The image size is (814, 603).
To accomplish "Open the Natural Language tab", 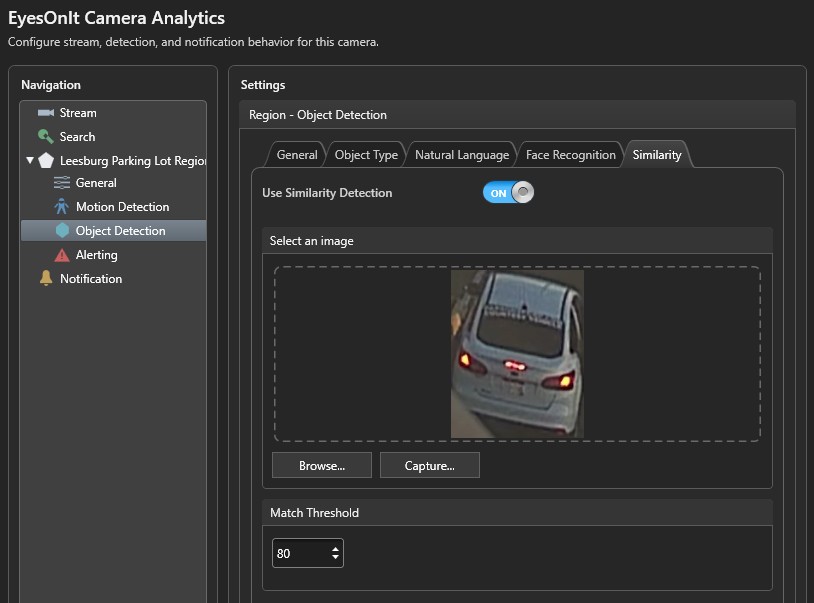I will pos(462,155).
